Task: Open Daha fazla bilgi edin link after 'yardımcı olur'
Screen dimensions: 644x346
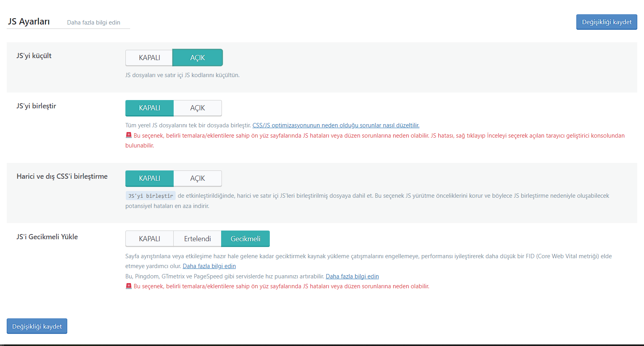Action: pos(209,266)
